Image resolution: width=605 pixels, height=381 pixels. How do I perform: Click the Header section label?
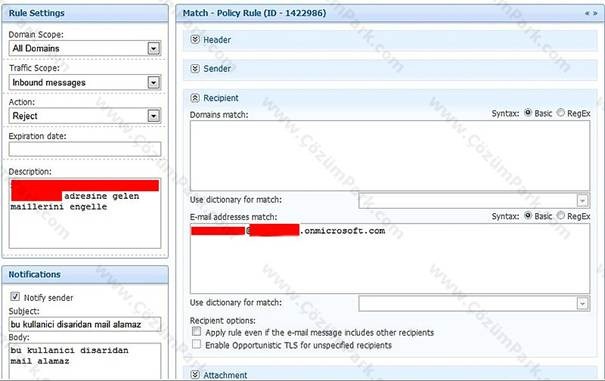pyautogui.click(x=217, y=40)
